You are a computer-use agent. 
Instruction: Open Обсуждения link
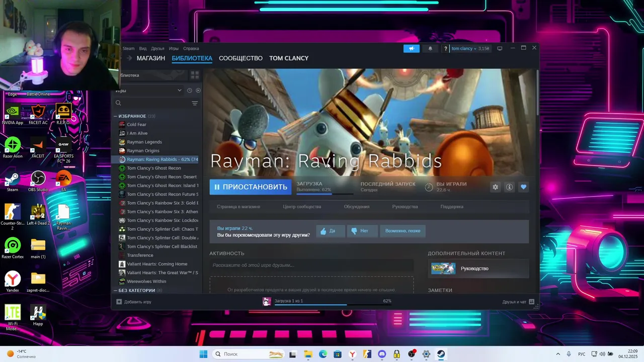click(x=357, y=207)
